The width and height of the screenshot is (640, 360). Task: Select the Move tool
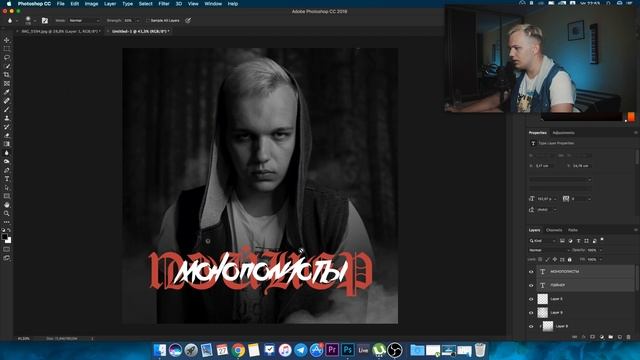[x=7, y=40]
